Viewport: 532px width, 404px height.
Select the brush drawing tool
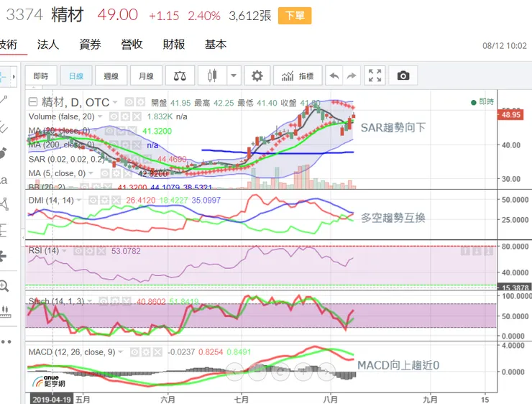coord(3,153)
